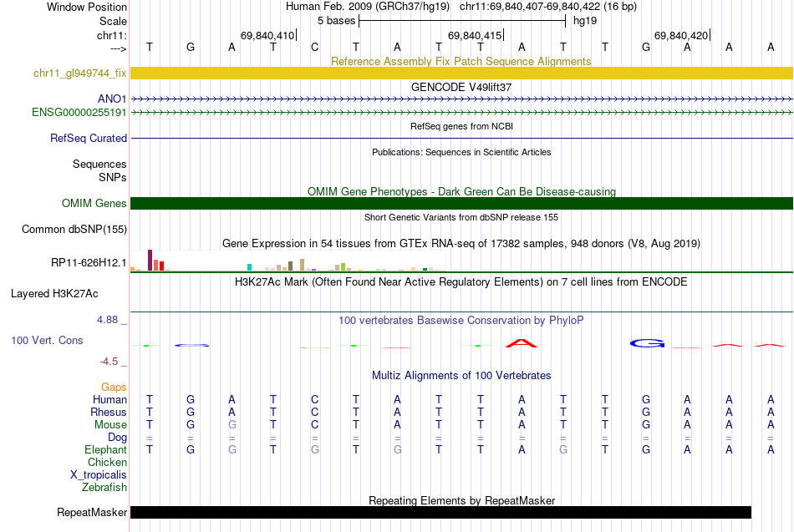Viewport: 794px width, 532px height.
Task: Click the 100 Vert. Cons track label
Action: [47, 340]
